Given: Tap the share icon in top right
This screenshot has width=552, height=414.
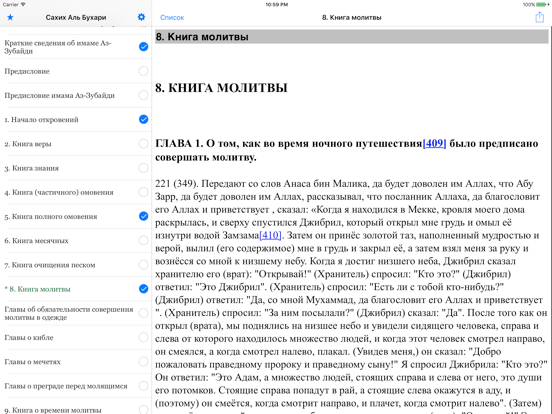Looking at the screenshot, I should [x=539, y=17].
